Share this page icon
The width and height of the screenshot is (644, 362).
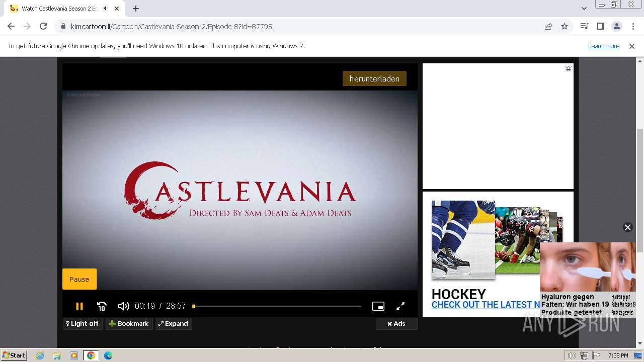point(548,26)
